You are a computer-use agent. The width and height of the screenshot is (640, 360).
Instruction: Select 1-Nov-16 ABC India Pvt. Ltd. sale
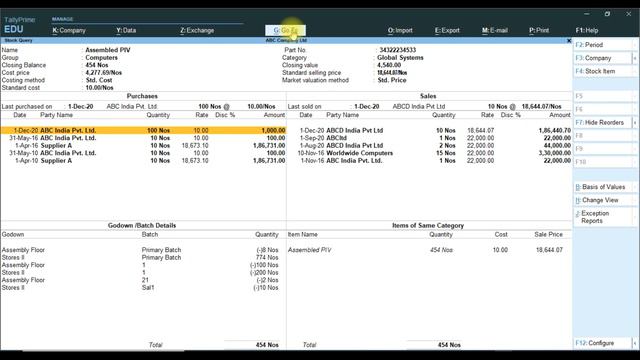429,160
